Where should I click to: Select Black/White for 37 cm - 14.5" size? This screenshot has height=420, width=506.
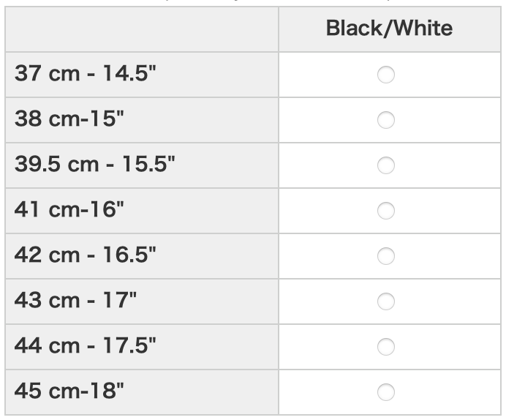click(386, 75)
